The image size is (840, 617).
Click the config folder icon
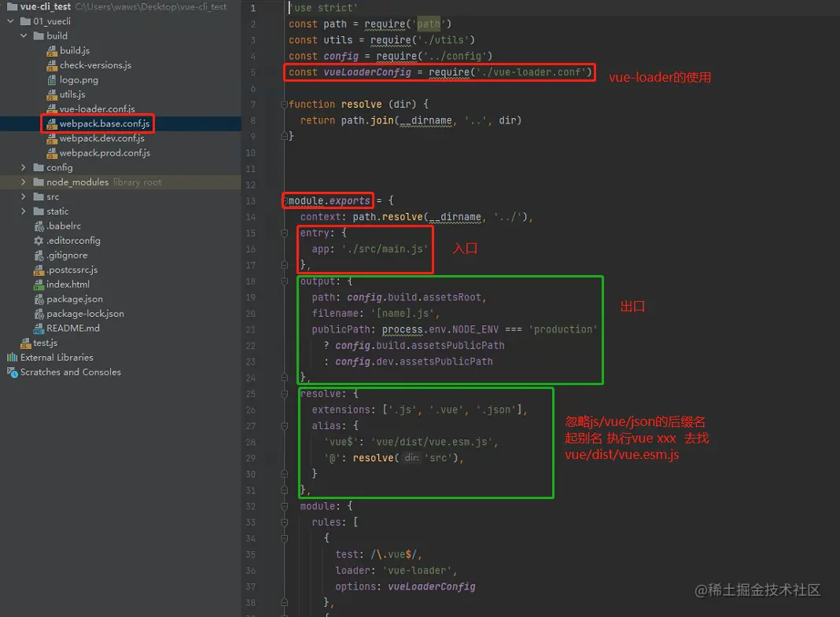[x=39, y=167]
